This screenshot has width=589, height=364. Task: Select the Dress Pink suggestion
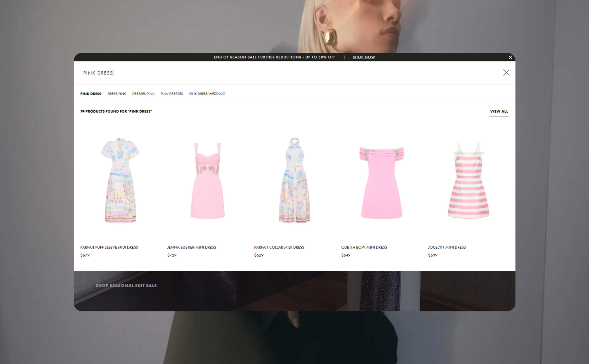[x=117, y=94]
